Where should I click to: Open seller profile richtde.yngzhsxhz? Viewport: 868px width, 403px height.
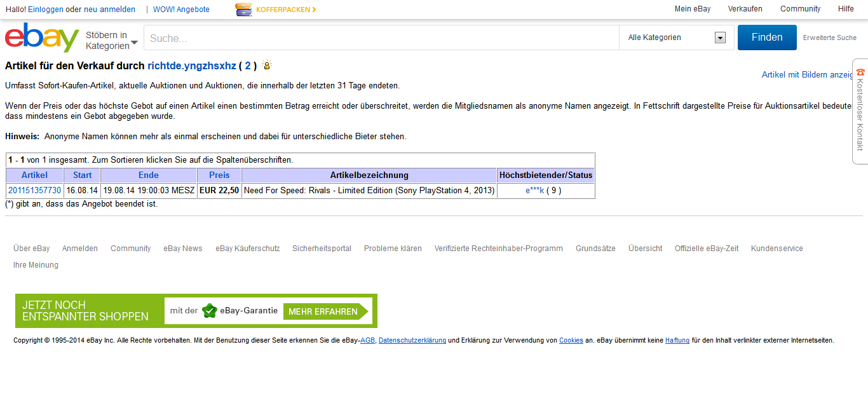pyautogui.click(x=192, y=65)
